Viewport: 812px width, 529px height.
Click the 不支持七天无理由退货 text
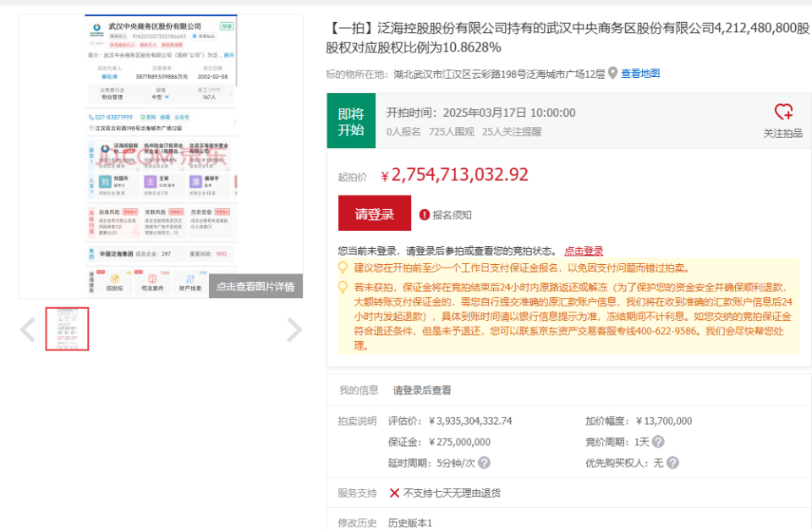click(452, 493)
